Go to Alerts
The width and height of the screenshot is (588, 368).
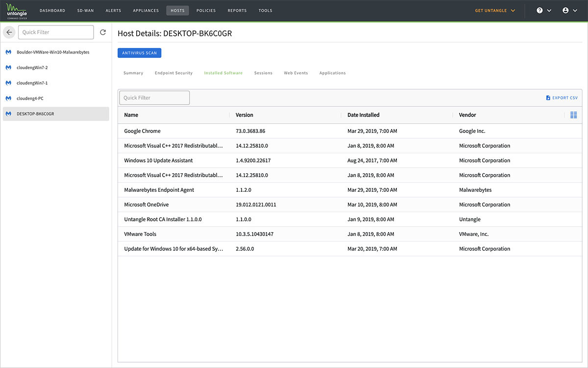(x=113, y=10)
